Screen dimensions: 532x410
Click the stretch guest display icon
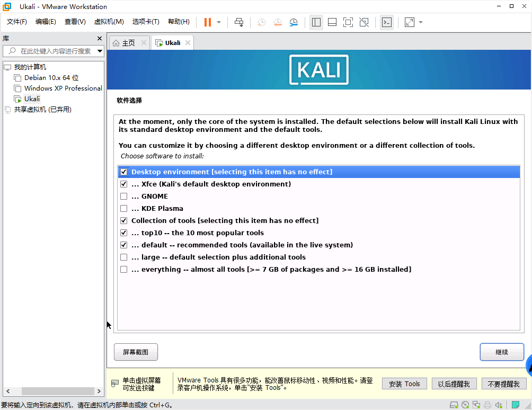tap(410, 22)
